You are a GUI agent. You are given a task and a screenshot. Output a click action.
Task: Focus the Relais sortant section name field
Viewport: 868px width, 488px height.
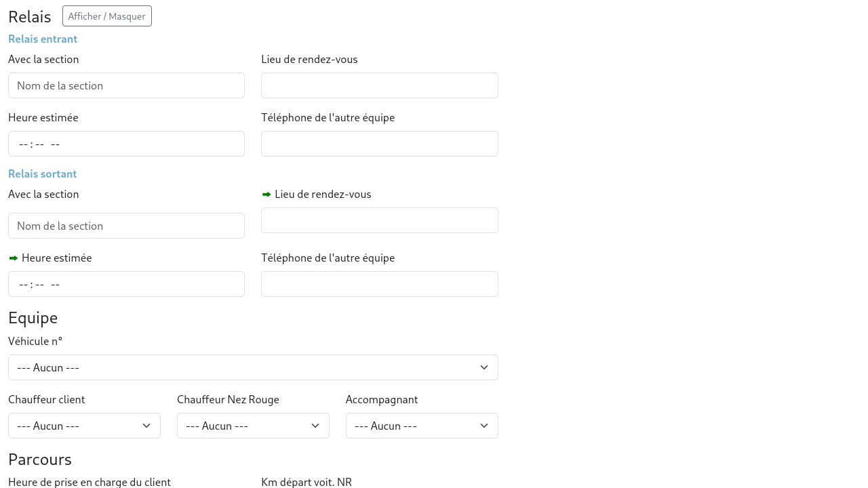(126, 226)
